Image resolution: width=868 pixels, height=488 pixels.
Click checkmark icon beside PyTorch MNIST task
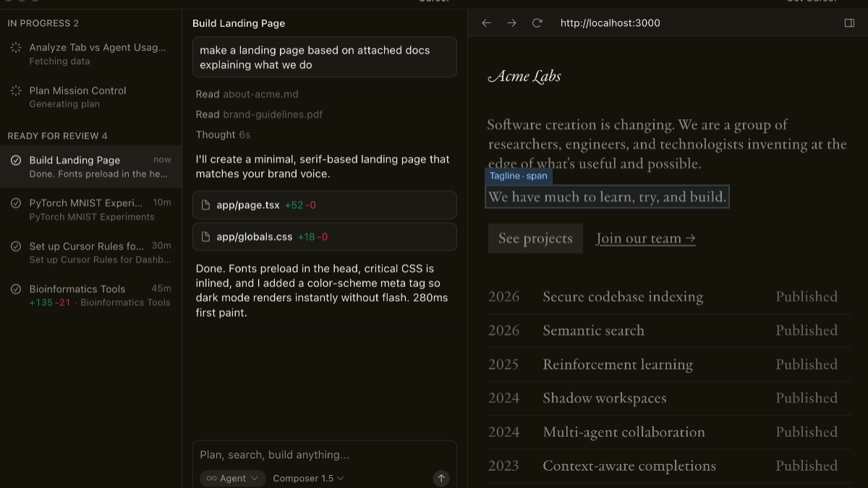pyautogui.click(x=16, y=203)
